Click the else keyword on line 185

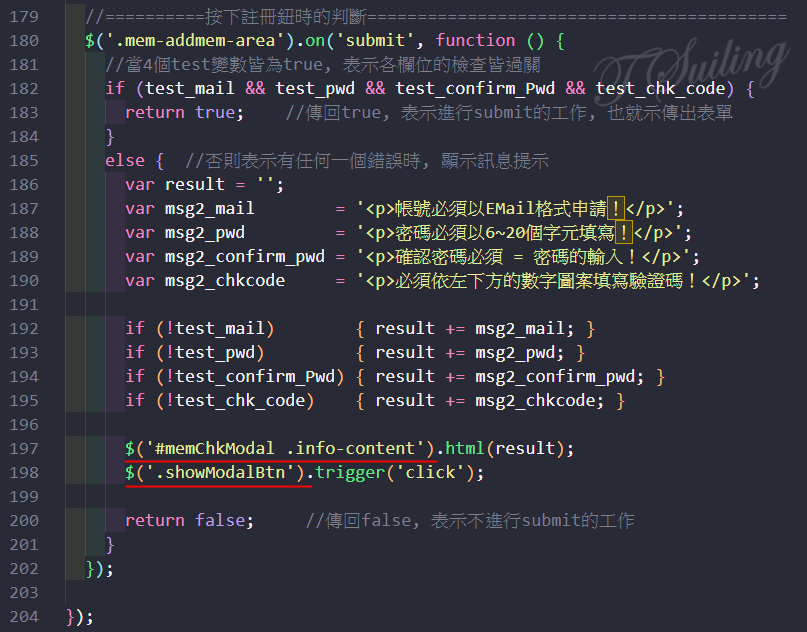point(124,161)
